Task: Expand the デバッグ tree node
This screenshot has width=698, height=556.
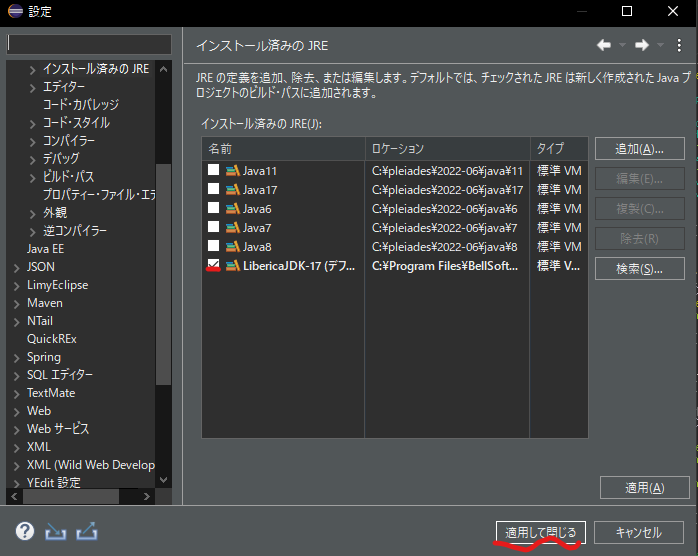Action: (32, 160)
